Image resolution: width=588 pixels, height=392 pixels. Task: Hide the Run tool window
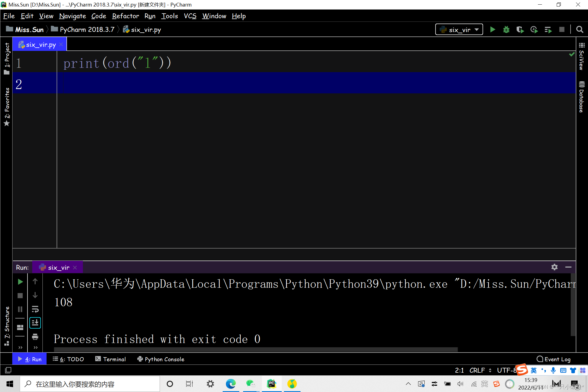point(568,267)
